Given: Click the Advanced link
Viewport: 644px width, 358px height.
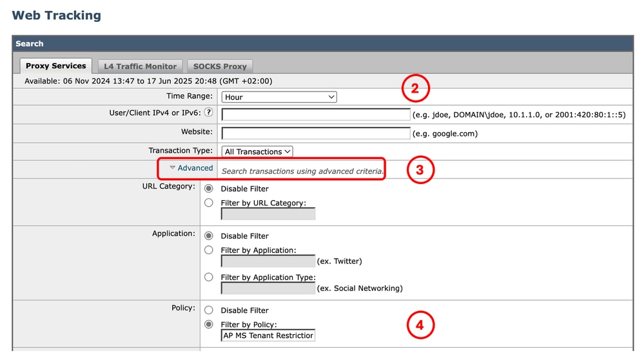Looking at the screenshot, I should click(x=195, y=167).
